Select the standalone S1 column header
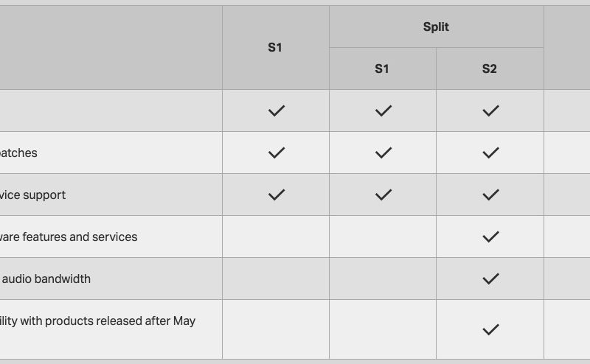Screen dimensions: 590x364 coord(275,48)
